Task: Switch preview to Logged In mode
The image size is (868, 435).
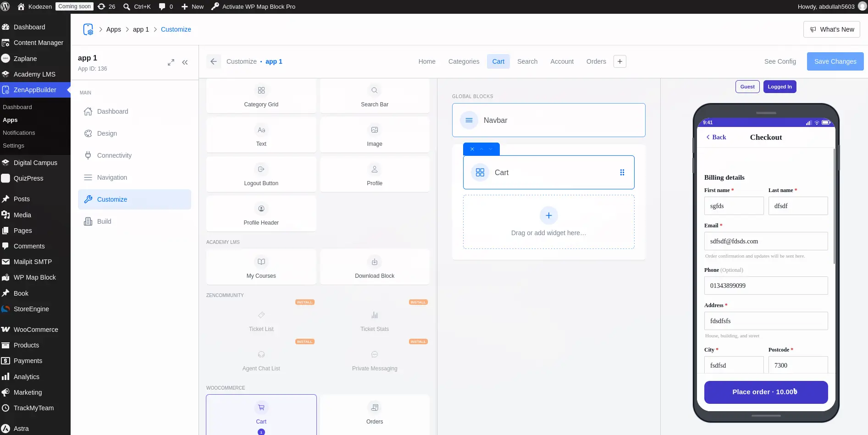Action: (780, 87)
